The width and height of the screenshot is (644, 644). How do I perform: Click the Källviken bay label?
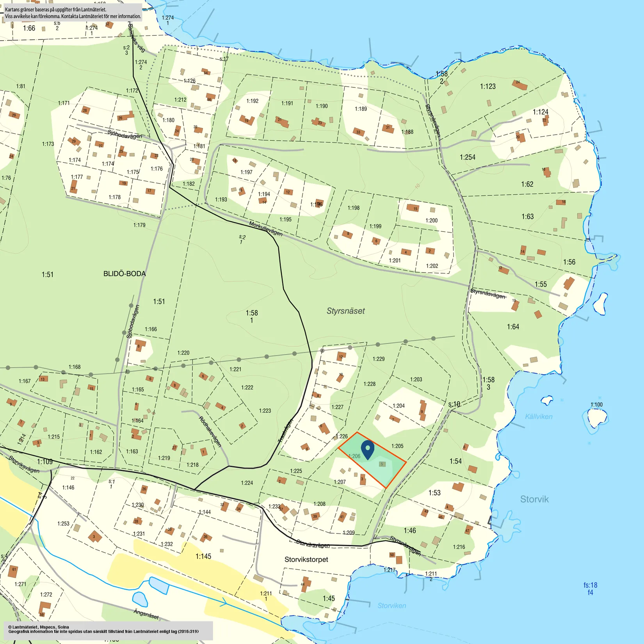(x=539, y=416)
